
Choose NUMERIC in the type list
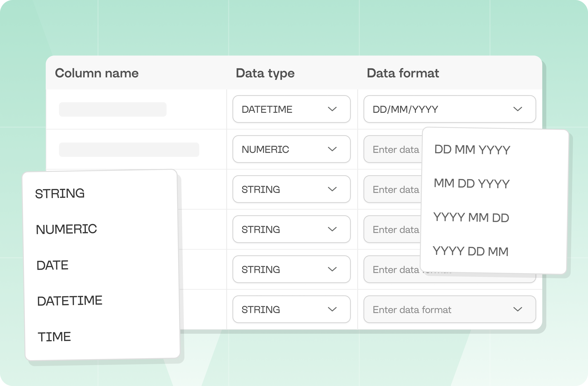pyautogui.click(x=66, y=229)
